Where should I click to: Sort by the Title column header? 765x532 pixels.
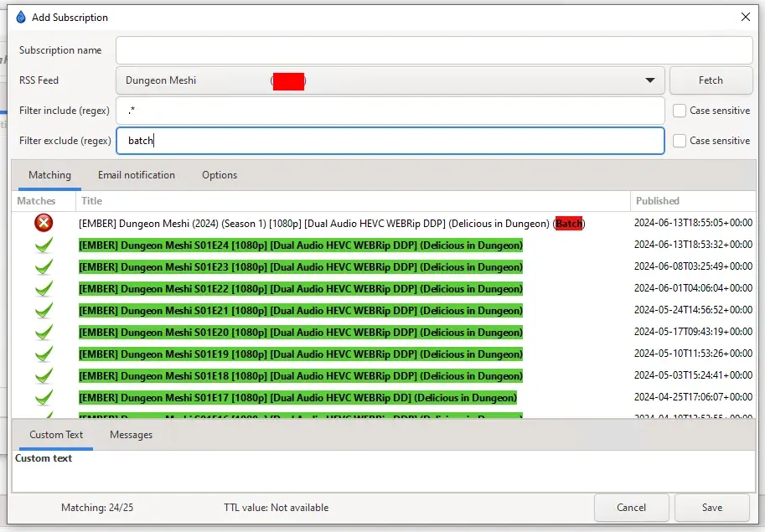pyautogui.click(x=353, y=201)
